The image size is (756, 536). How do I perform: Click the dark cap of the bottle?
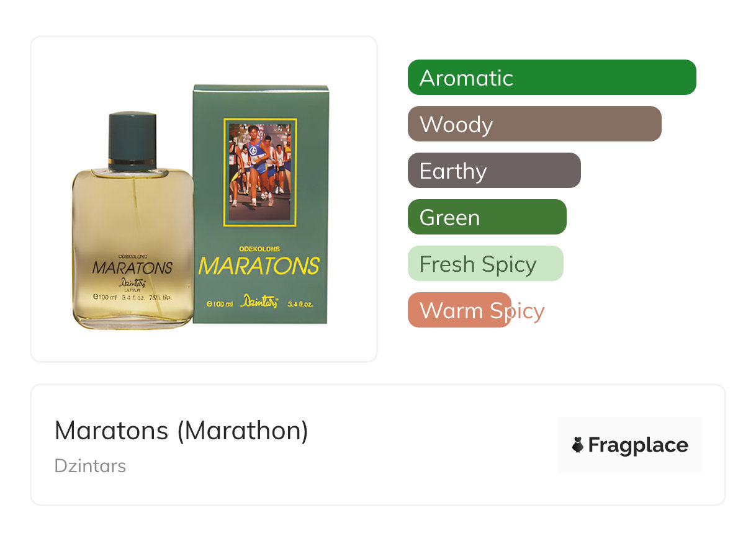(x=132, y=140)
